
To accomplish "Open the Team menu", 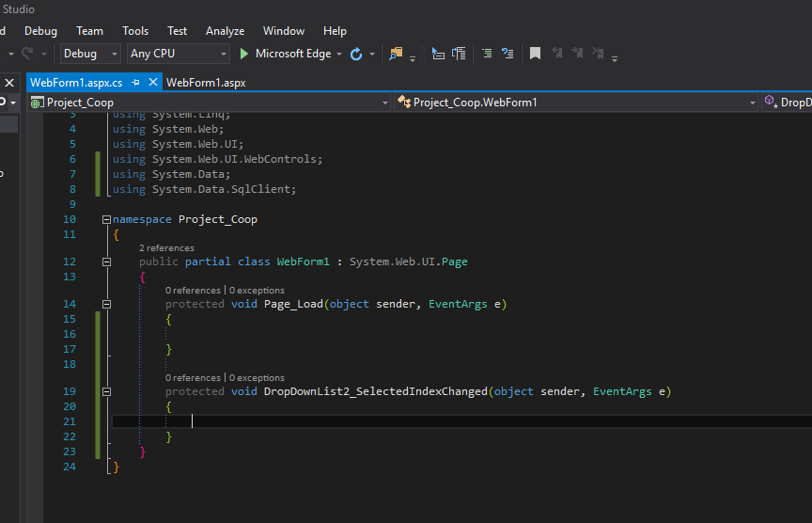I will (89, 31).
